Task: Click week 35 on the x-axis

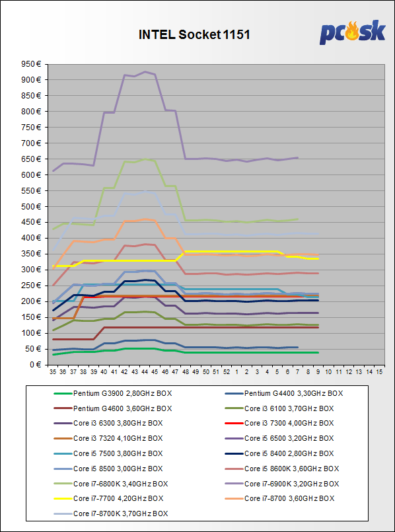Action: tap(53, 372)
